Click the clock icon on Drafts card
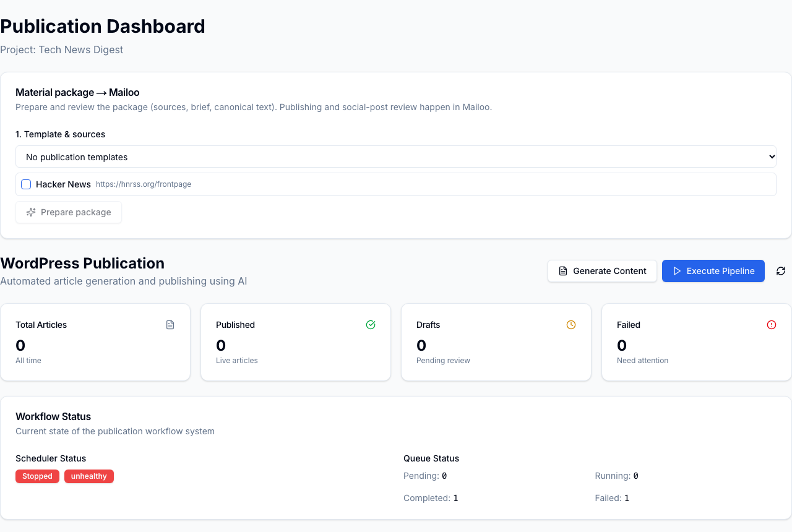Screen dimensions: 792x532 [571, 325]
